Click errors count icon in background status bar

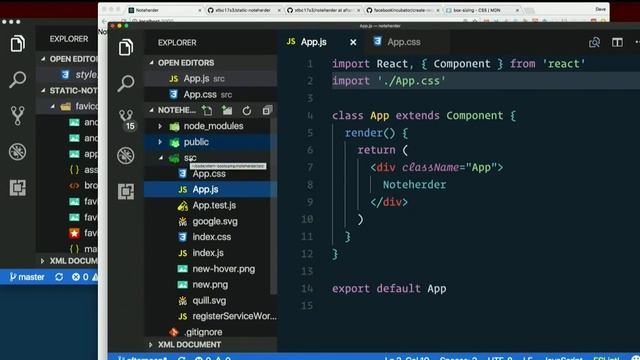80,277
